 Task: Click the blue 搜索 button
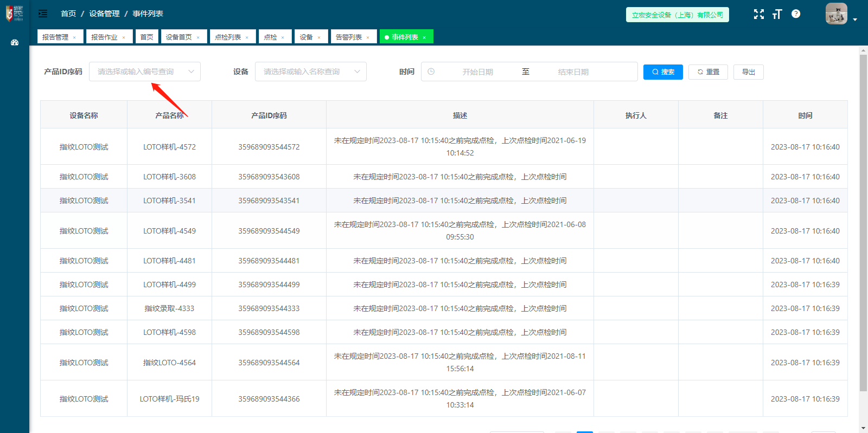[663, 72]
